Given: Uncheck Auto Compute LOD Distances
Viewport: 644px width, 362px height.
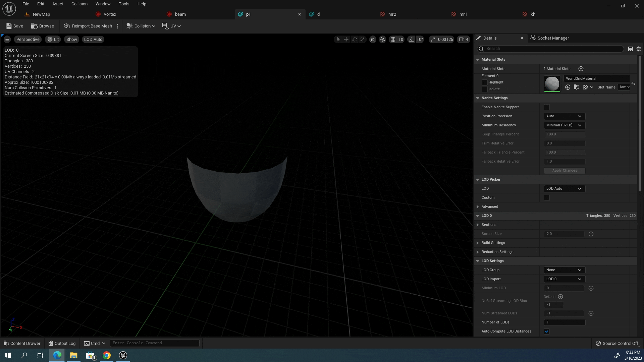Looking at the screenshot, I should coord(547,331).
